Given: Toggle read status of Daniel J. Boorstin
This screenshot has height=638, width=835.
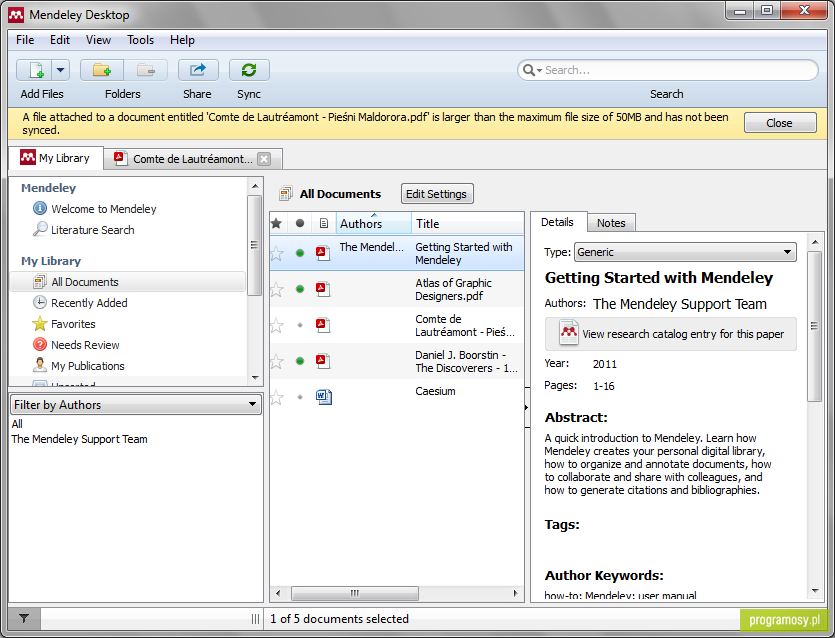Looking at the screenshot, I should 300,362.
